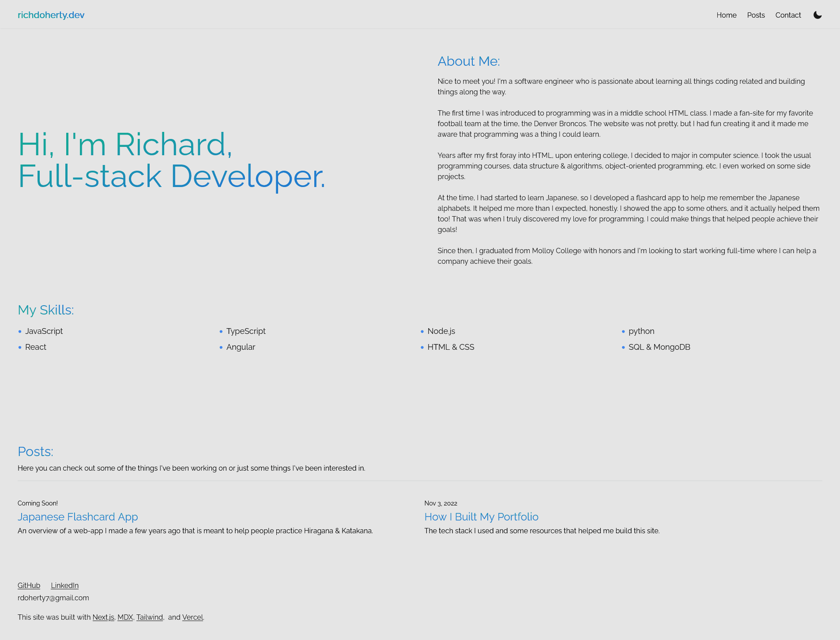Read the How I Built My Portfolio post

(481, 516)
